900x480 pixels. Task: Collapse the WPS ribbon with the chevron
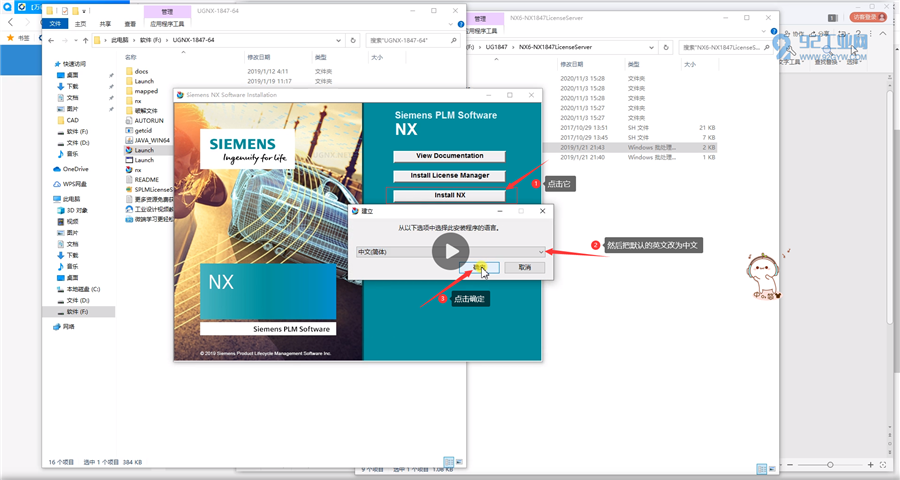pos(883,34)
